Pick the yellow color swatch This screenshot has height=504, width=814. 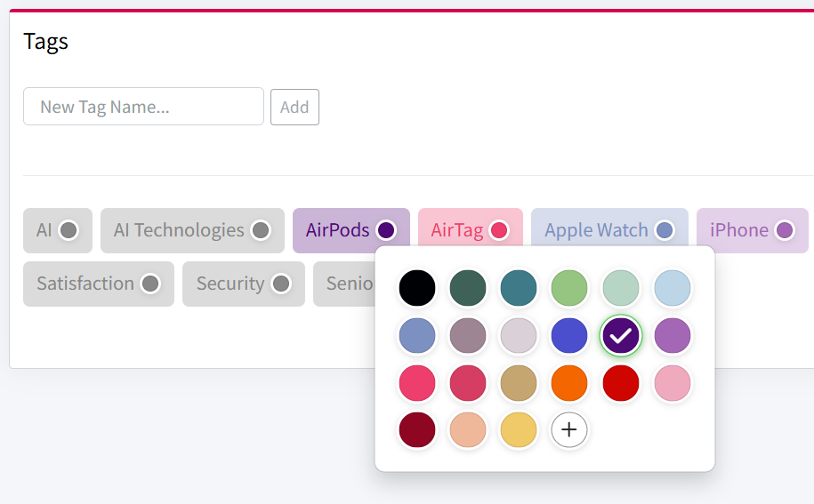[519, 430]
